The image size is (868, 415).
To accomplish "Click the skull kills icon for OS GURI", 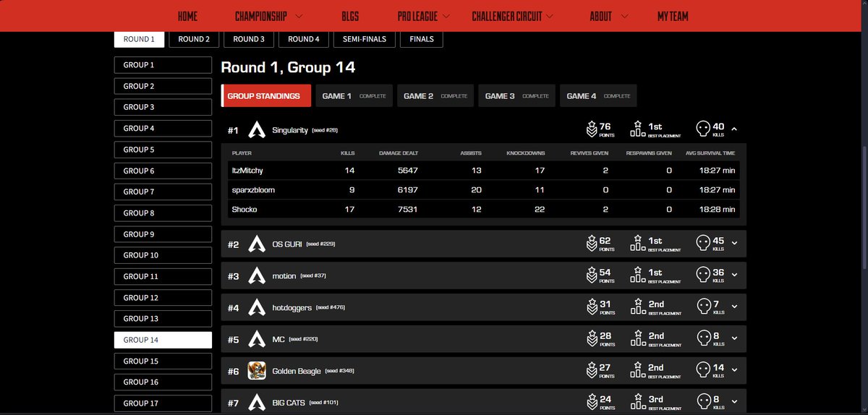I will click(x=702, y=243).
